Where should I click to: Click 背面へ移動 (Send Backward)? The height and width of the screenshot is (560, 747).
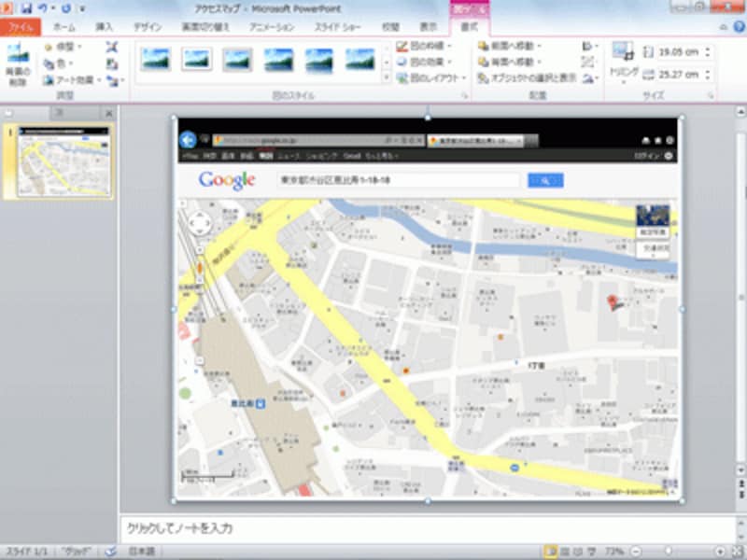coord(510,62)
